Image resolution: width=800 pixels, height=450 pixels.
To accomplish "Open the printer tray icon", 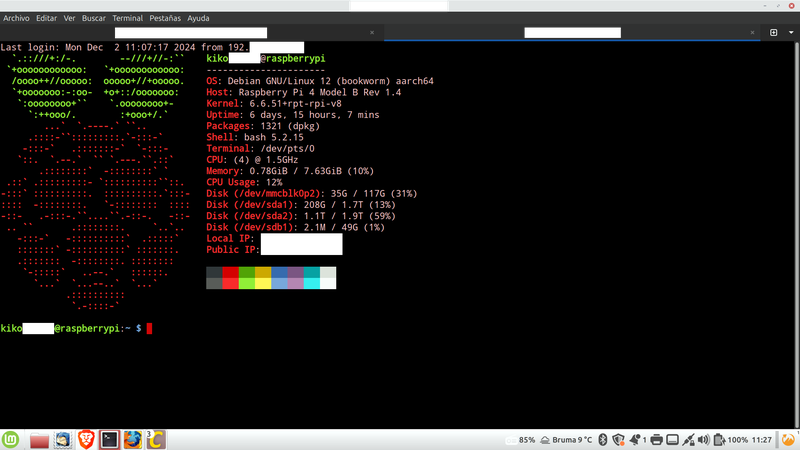I will (x=657, y=440).
